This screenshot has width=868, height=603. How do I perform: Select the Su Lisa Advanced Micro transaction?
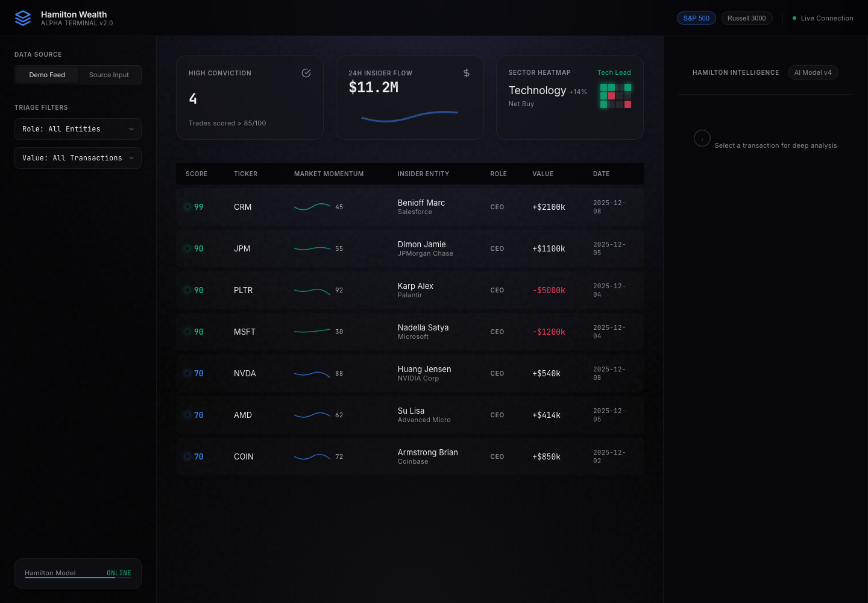click(x=410, y=415)
